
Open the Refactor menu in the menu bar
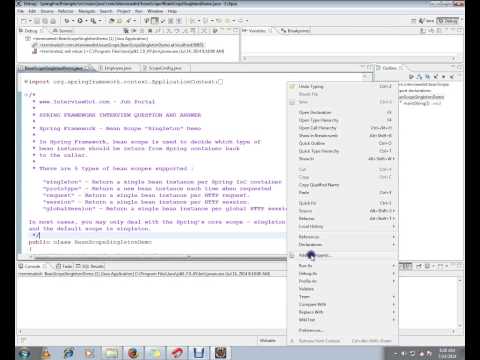coord(65,11)
